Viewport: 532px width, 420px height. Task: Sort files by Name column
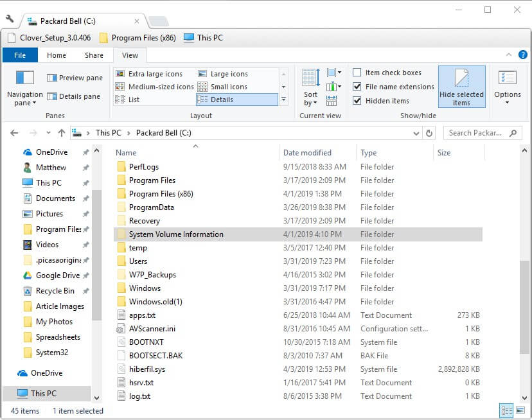[196, 153]
